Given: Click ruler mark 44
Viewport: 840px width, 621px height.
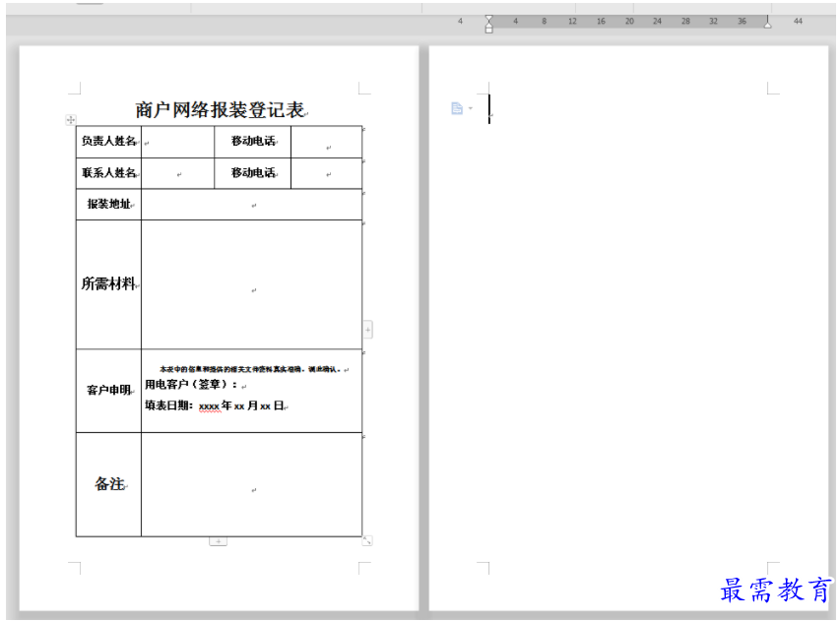Looking at the screenshot, I should pyautogui.click(x=798, y=22).
